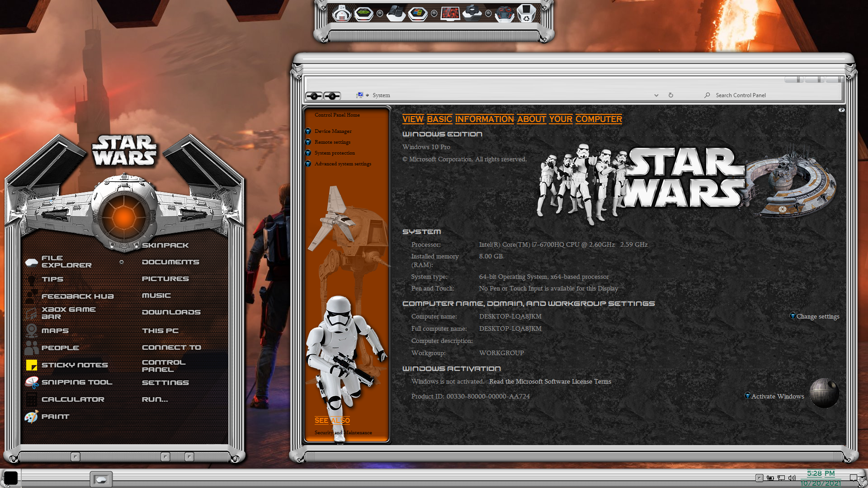Screen dimensions: 868x488
Task: Refresh the System control panel page
Action: 671,95
